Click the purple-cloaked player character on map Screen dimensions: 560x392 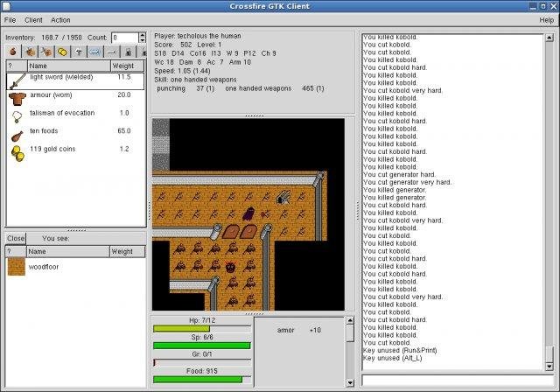[248, 213]
